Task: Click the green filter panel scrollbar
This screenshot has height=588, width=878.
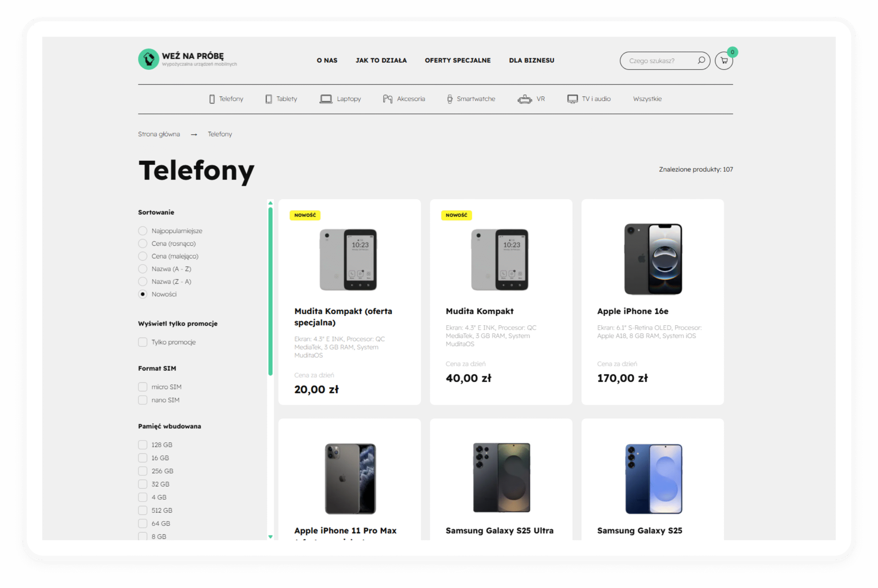Action: (x=270, y=291)
